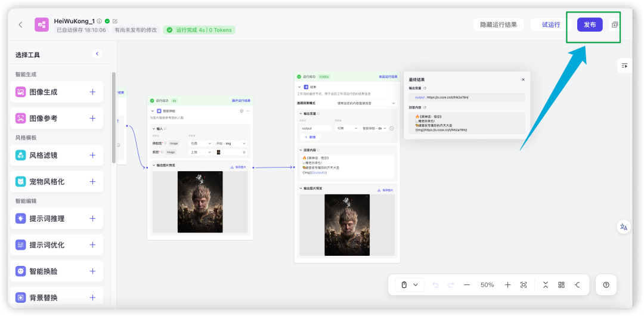Click the 发布 (Publish) button
Image resolution: width=644 pixels, height=316 pixels.
[589, 24]
